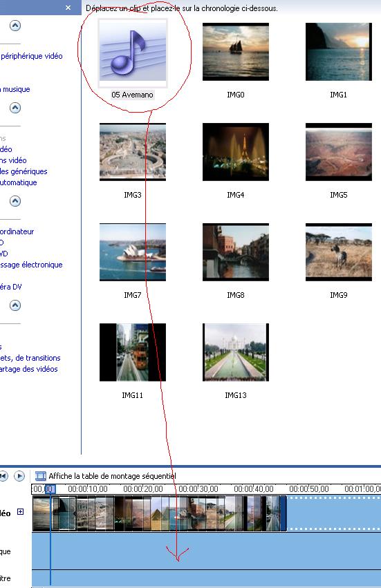This screenshot has height=588, width=381.
Task: Rewind the timeline to start
Action: (3, 476)
